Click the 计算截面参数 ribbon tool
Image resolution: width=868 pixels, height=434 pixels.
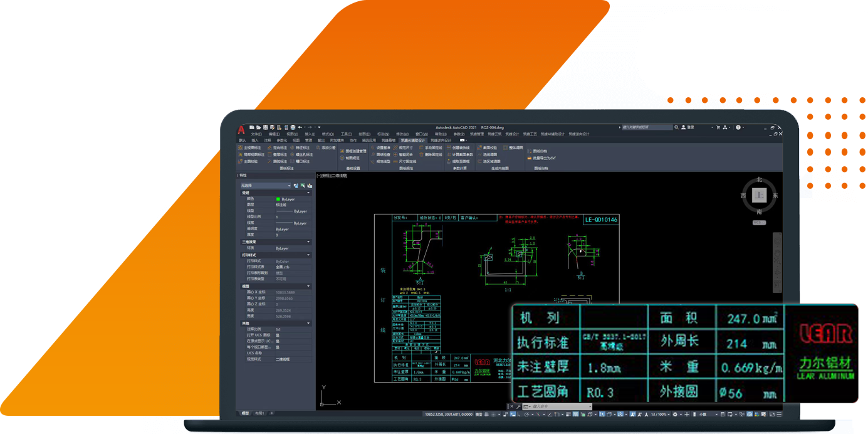pyautogui.click(x=461, y=154)
